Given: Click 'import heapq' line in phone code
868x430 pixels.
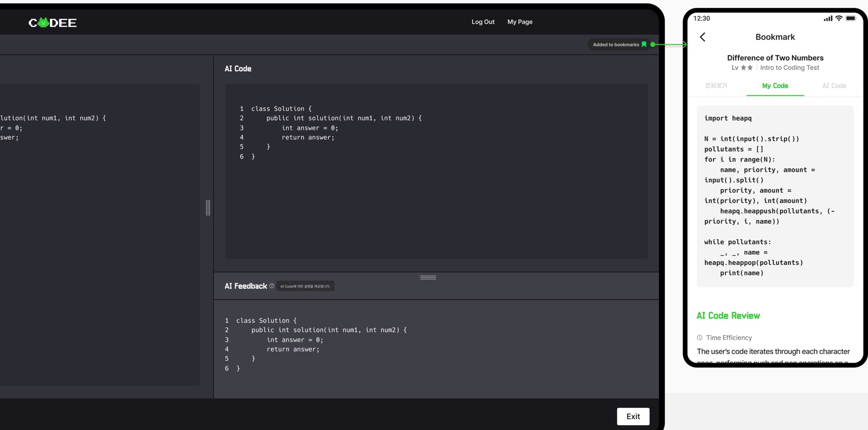Looking at the screenshot, I should pos(728,118).
